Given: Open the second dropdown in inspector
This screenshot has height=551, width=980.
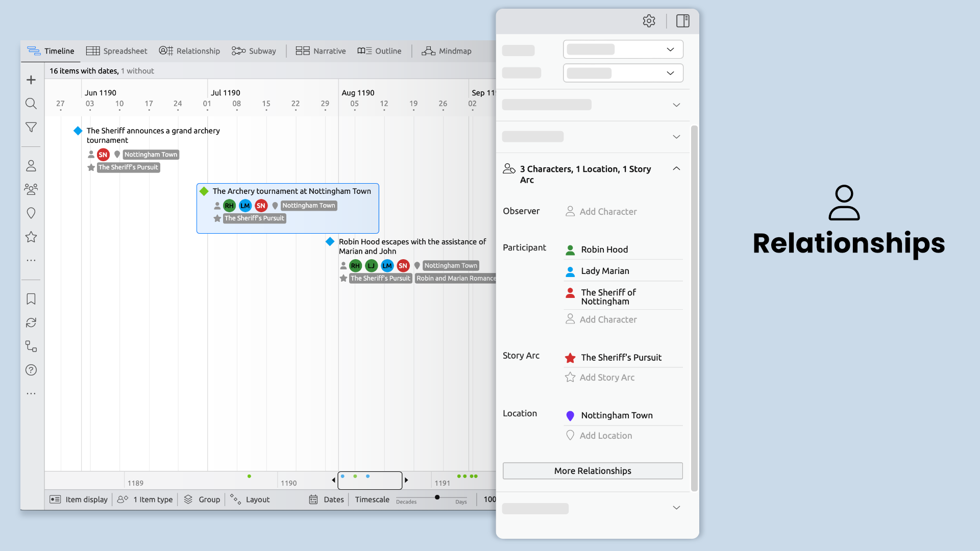Looking at the screenshot, I should point(623,73).
